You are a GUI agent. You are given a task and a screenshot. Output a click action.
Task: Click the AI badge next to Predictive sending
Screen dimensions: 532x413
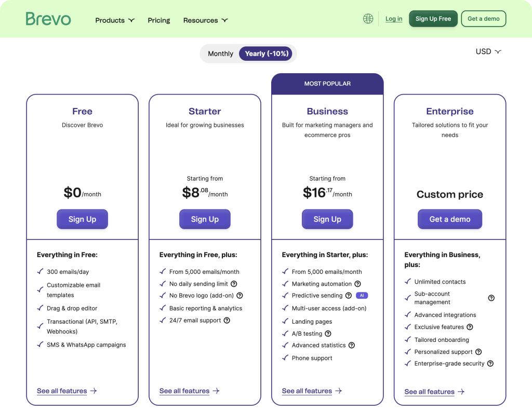click(362, 296)
